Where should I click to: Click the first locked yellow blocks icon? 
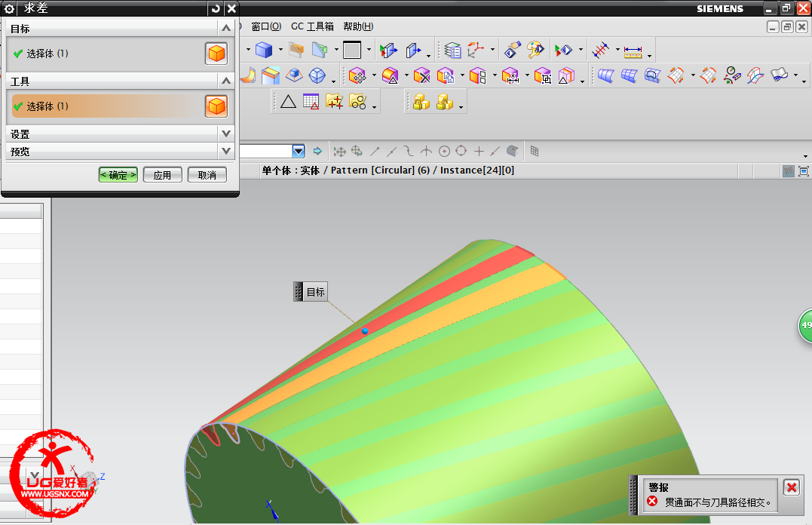(x=421, y=102)
